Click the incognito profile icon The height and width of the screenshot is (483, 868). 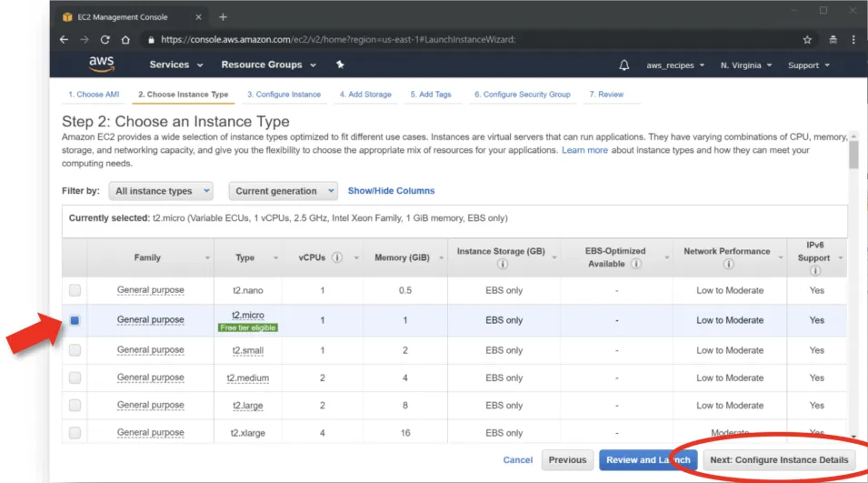tap(833, 39)
